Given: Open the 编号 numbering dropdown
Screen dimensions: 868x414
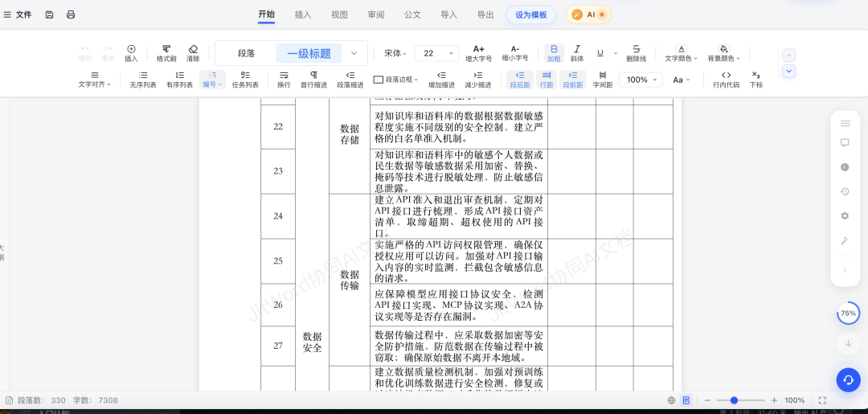Looking at the screenshot, I should pos(212,80).
